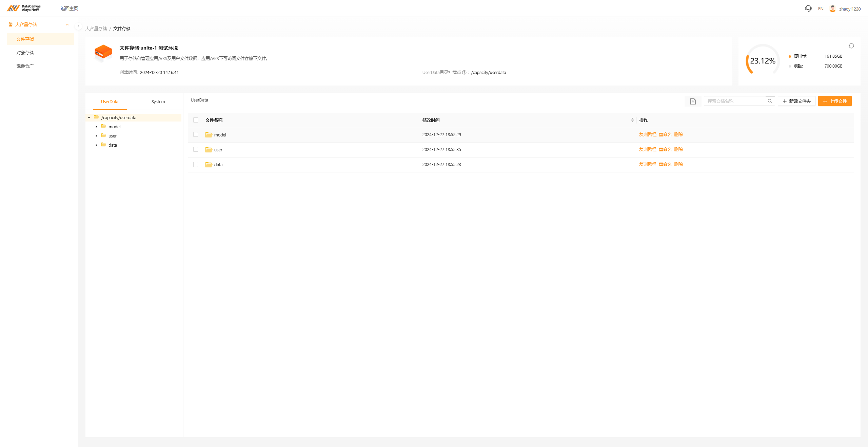Click the upload icon beside the search box
Screen dimensions: 868x447
pyautogui.click(x=693, y=101)
